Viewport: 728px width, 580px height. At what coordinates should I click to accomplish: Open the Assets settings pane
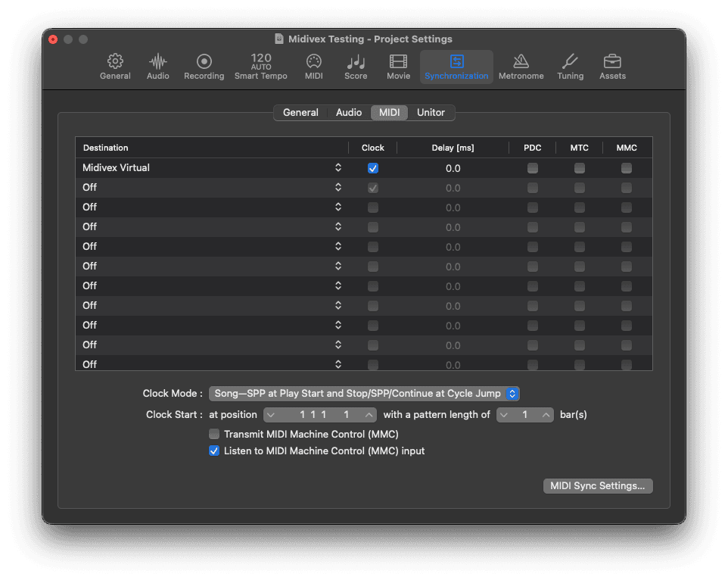(612, 67)
